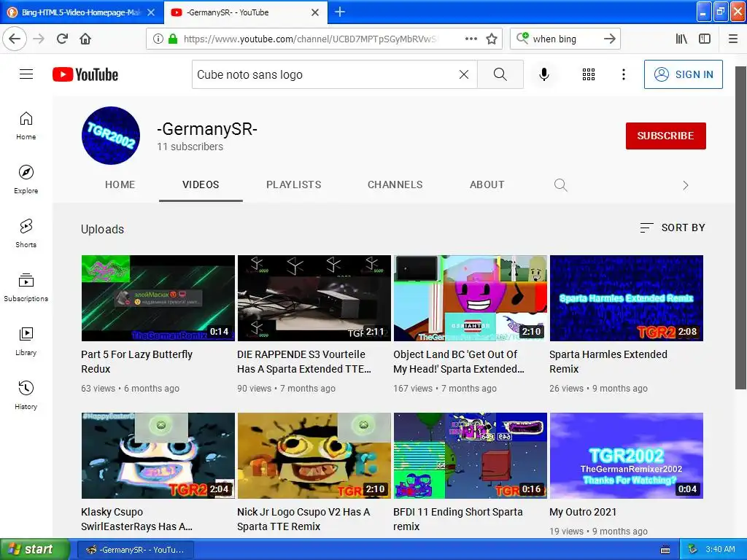The width and height of the screenshot is (747, 560).
Task: Click the 3:40 AM system tray clock
Action: point(720,549)
